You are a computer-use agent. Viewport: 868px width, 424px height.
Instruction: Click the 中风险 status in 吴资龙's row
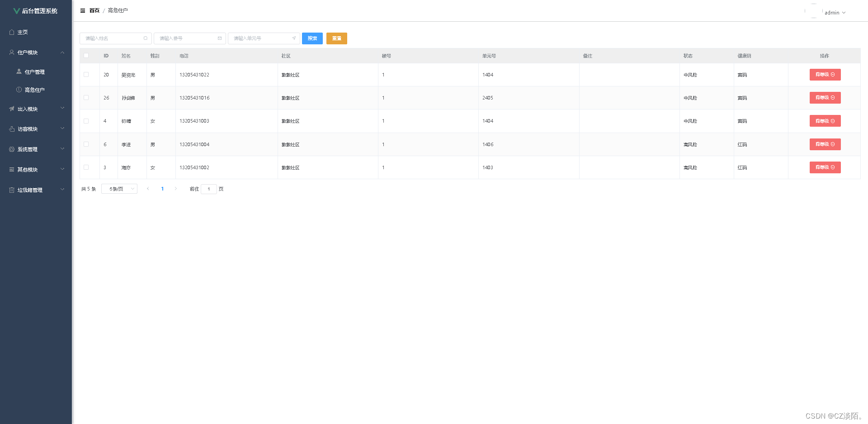pyautogui.click(x=690, y=75)
